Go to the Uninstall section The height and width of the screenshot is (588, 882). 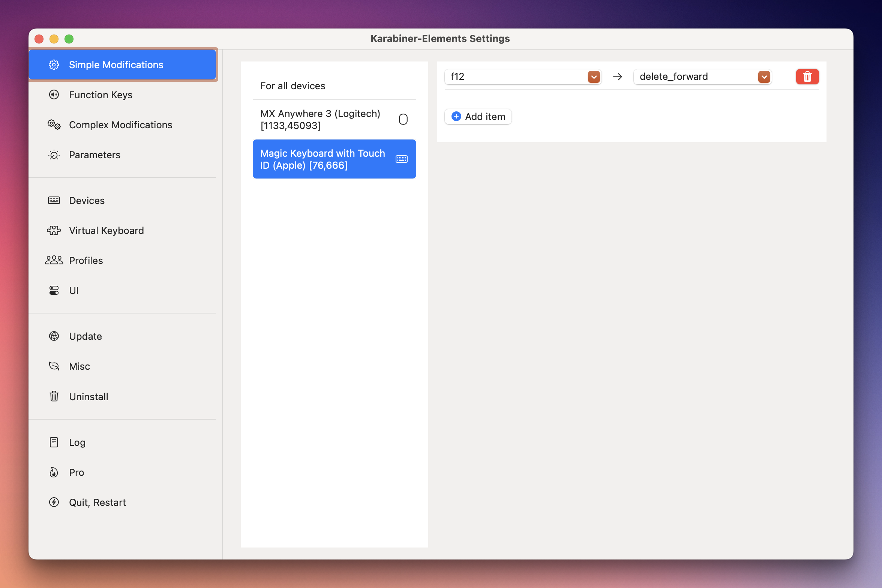[88, 396]
